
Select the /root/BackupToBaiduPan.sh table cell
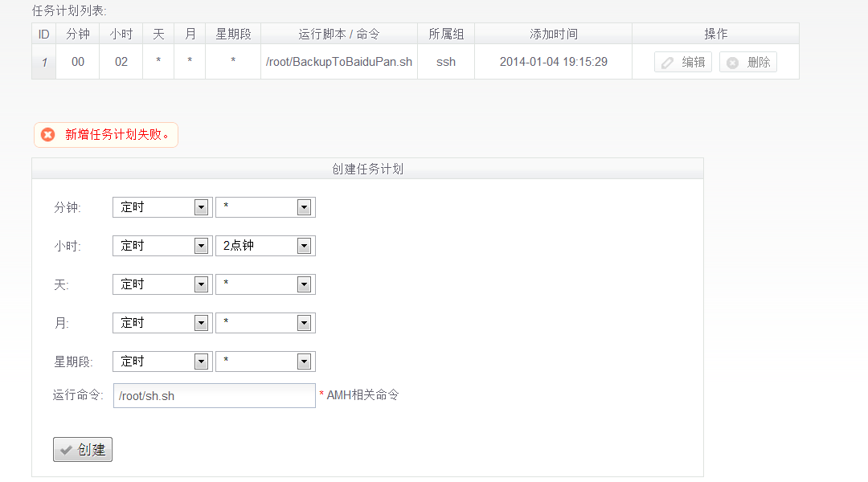(x=338, y=62)
